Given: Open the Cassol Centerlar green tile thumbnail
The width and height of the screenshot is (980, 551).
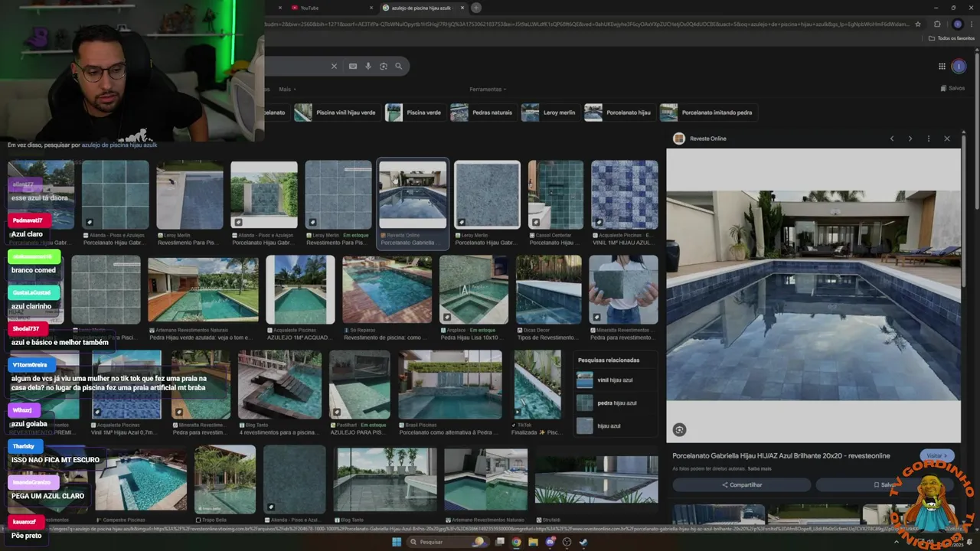Looking at the screenshot, I should point(556,194).
